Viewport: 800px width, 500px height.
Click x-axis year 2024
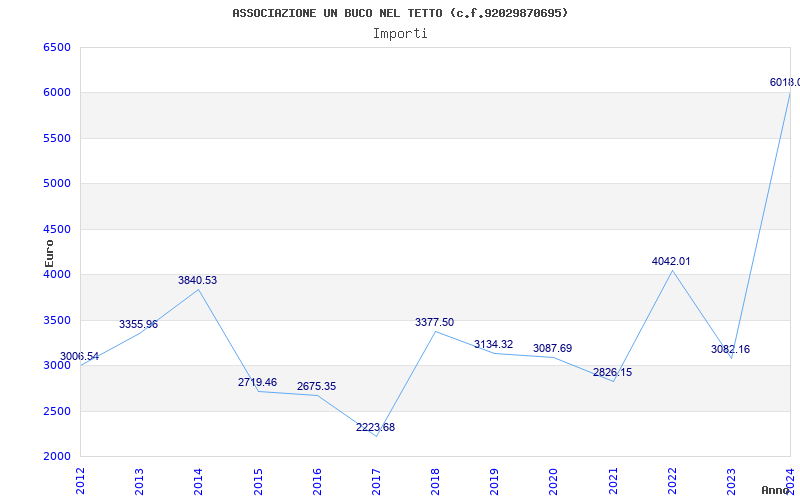click(790, 481)
